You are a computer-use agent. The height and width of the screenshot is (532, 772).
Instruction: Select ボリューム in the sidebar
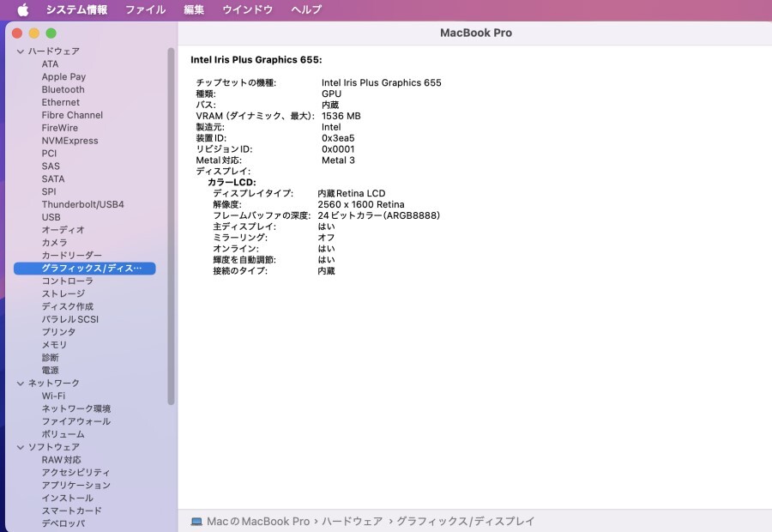(x=63, y=434)
